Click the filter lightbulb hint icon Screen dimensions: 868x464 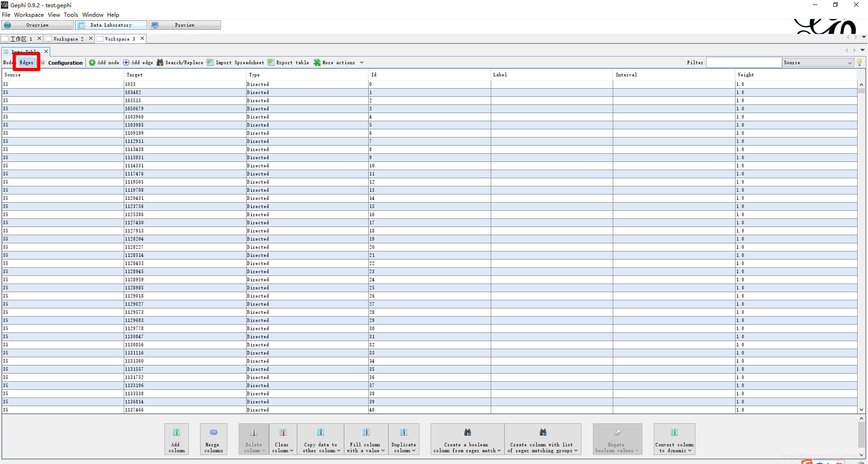click(x=859, y=62)
